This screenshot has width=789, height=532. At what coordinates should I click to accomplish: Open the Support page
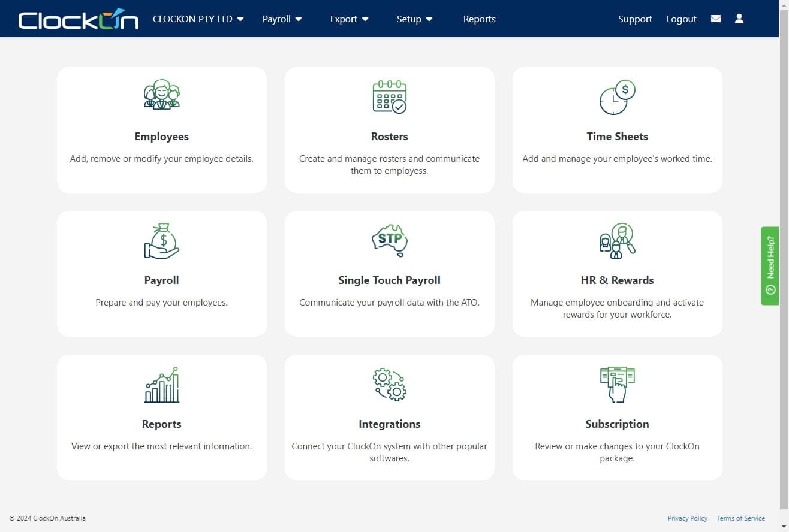coord(635,19)
